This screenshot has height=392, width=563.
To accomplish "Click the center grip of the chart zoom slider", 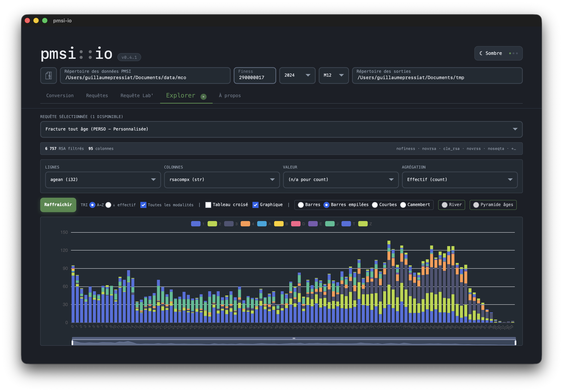I will point(294,338).
